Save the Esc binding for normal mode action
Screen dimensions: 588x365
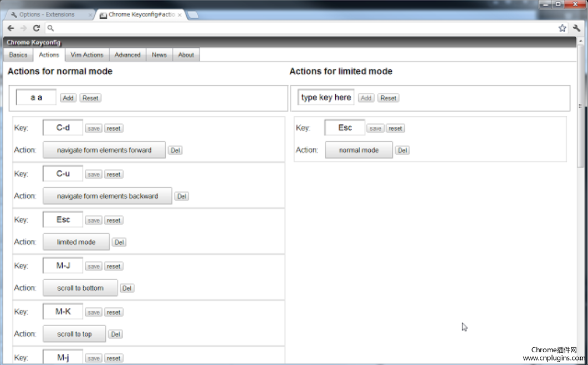375,128
